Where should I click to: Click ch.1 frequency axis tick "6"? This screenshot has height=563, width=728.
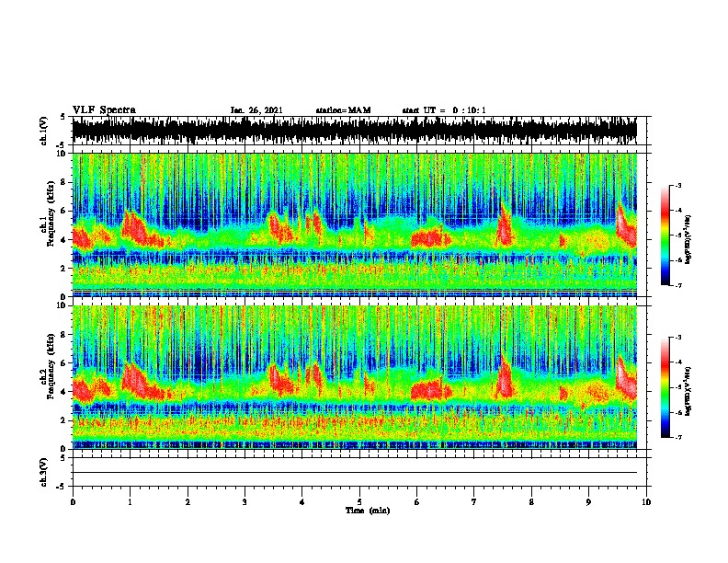click(x=64, y=211)
